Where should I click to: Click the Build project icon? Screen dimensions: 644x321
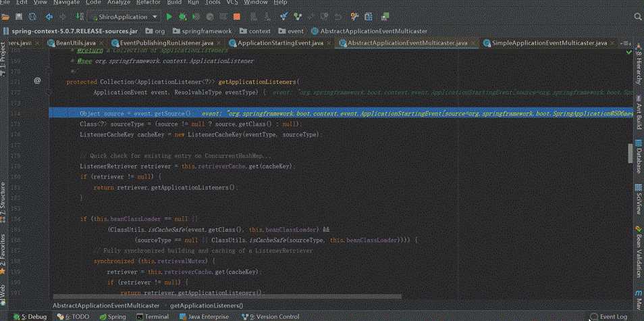pyautogui.click(x=80, y=17)
